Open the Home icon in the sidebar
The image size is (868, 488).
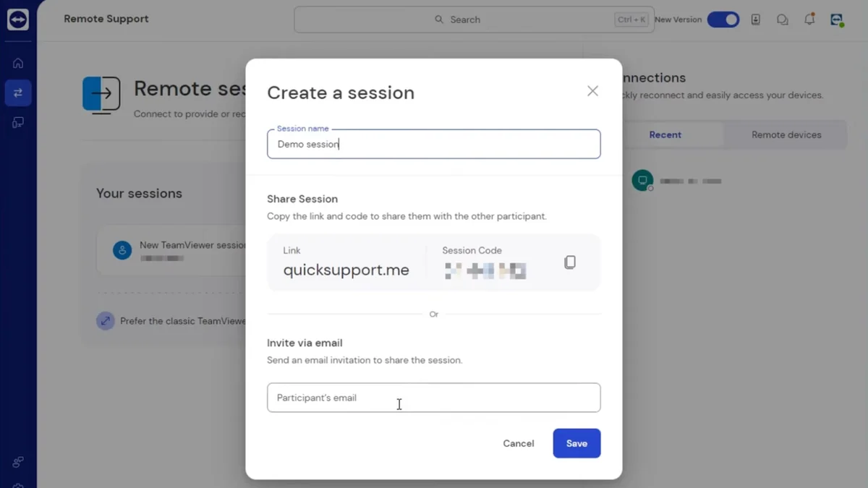point(18,63)
